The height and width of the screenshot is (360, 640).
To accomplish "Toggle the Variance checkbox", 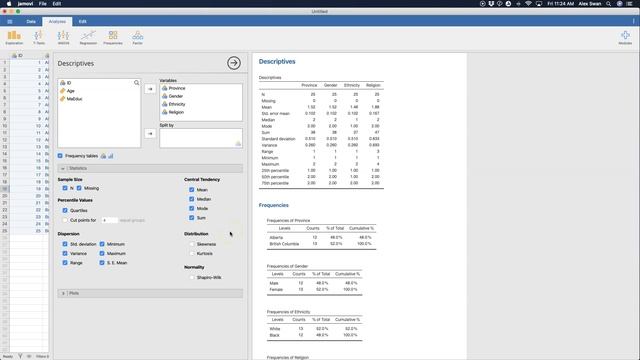I will click(x=65, y=253).
